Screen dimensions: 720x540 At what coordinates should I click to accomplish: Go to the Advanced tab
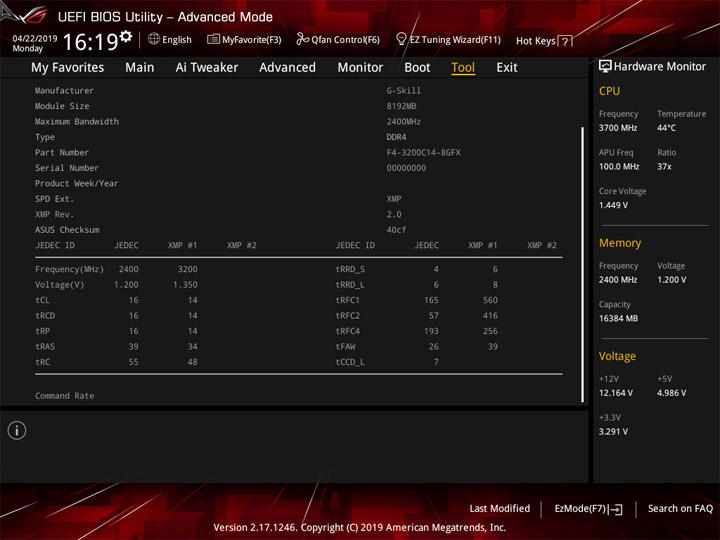[287, 68]
